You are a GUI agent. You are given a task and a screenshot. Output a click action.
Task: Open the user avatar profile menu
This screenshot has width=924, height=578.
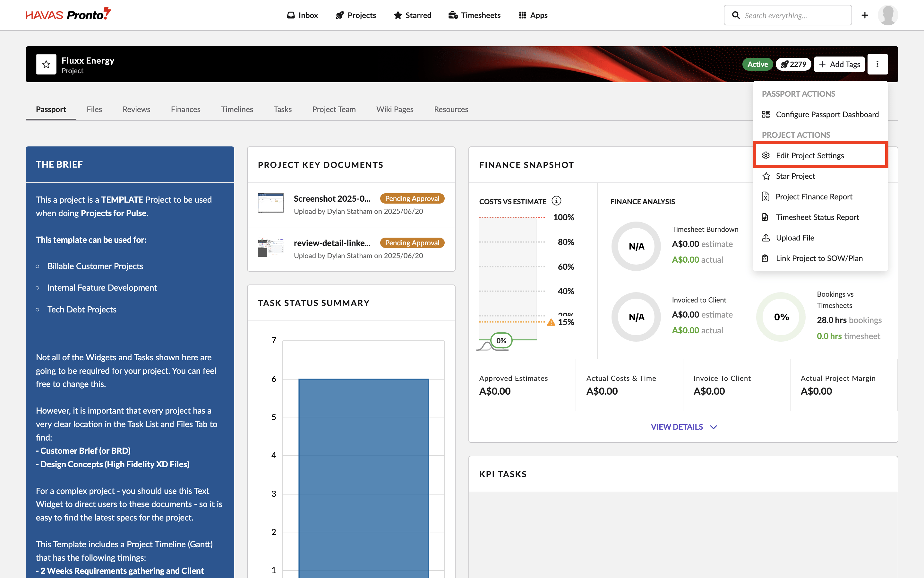point(888,15)
